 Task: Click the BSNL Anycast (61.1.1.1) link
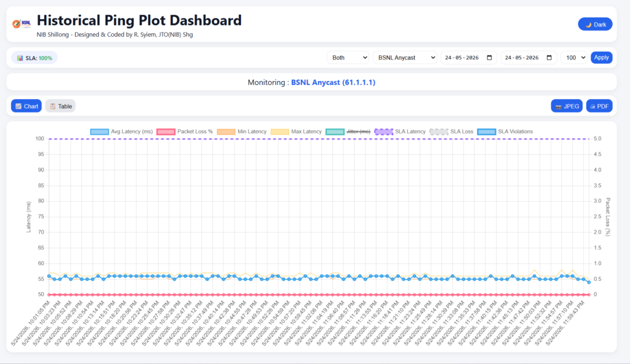point(333,82)
